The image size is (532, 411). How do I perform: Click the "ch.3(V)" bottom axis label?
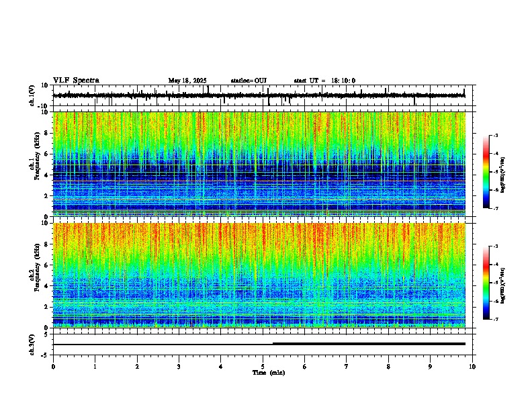(32, 345)
